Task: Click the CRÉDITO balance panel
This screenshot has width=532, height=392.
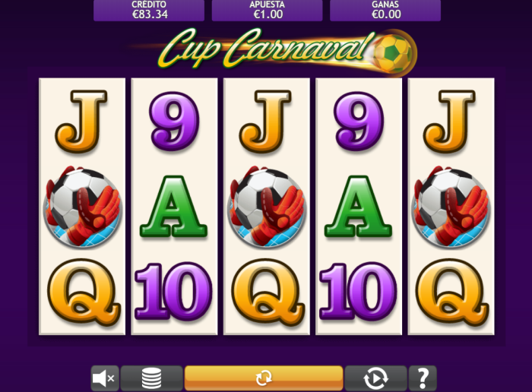Action: pyautogui.click(x=149, y=10)
